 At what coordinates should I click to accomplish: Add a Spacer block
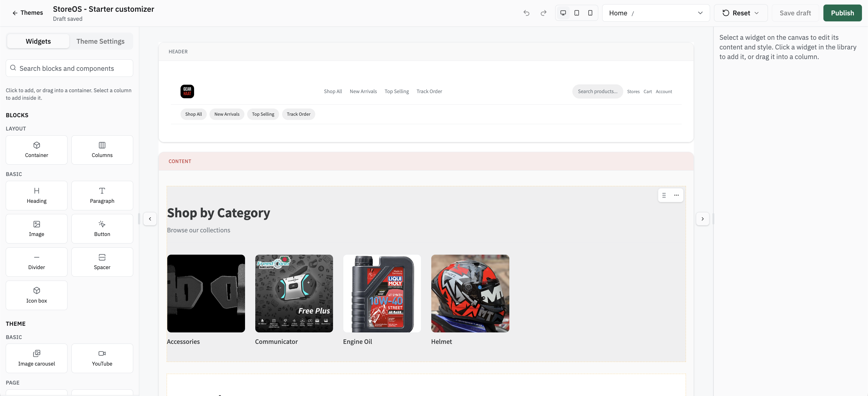pyautogui.click(x=102, y=262)
